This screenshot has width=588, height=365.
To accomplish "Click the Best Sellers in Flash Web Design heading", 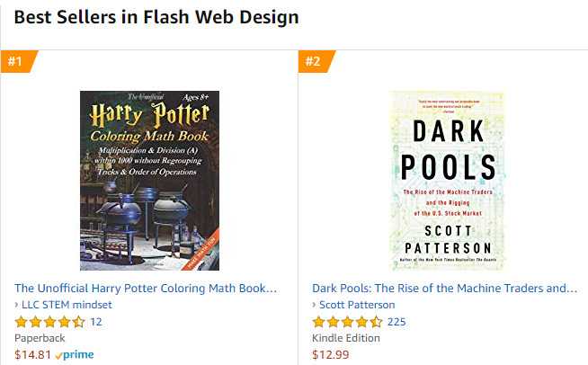I will coord(156,17).
